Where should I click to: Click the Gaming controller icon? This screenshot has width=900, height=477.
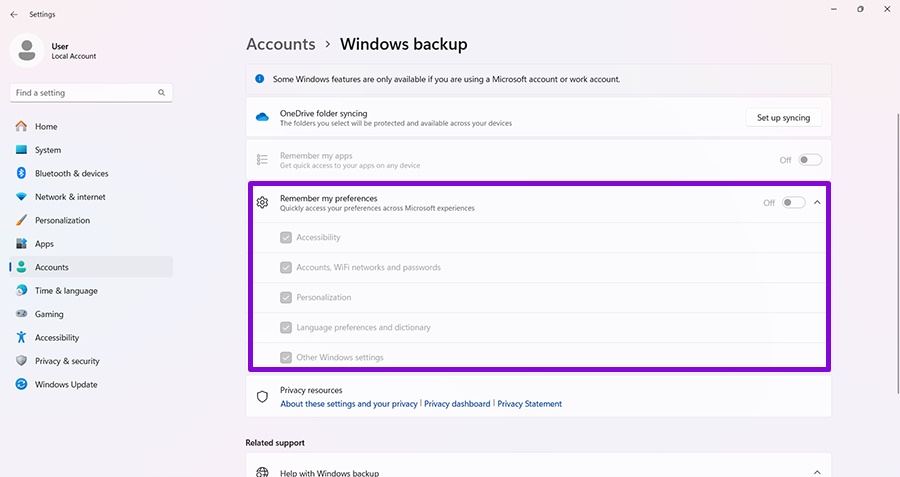(21, 314)
